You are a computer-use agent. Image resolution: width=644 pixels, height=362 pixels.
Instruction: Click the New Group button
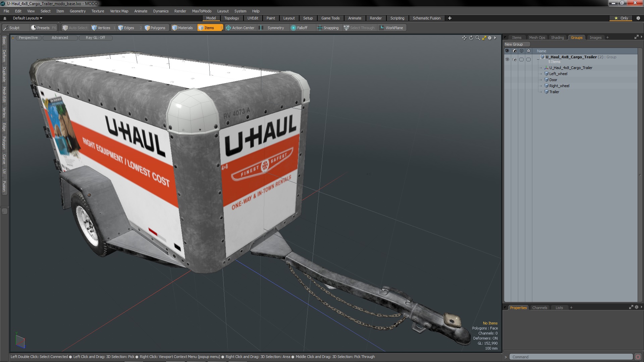pos(517,44)
